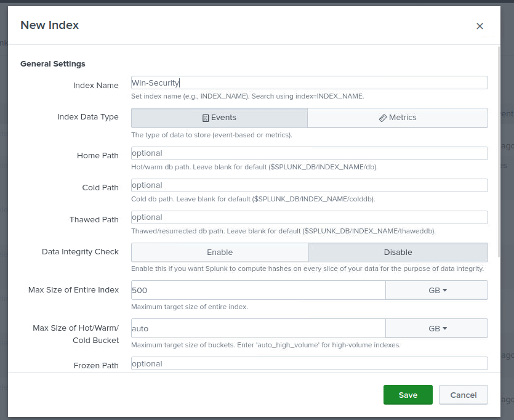Image resolution: width=514 pixels, height=420 pixels.
Task: Click the Home Path input field
Action: coord(309,153)
